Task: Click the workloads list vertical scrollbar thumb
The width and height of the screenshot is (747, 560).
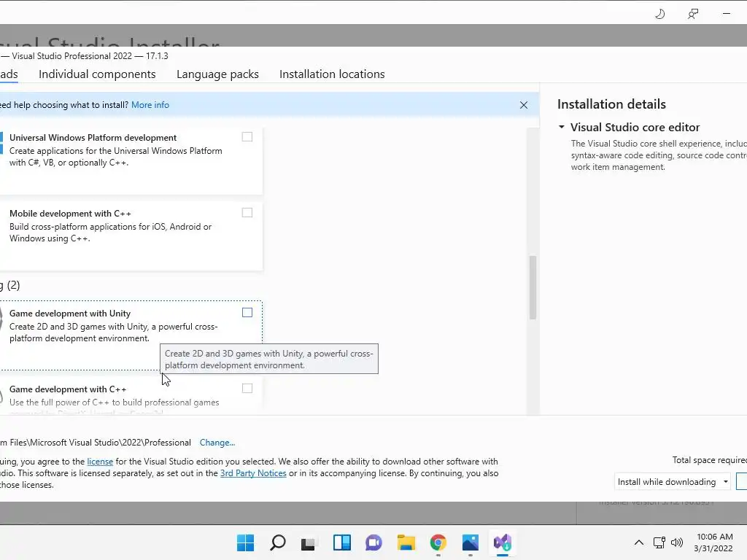Action: (533, 287)
